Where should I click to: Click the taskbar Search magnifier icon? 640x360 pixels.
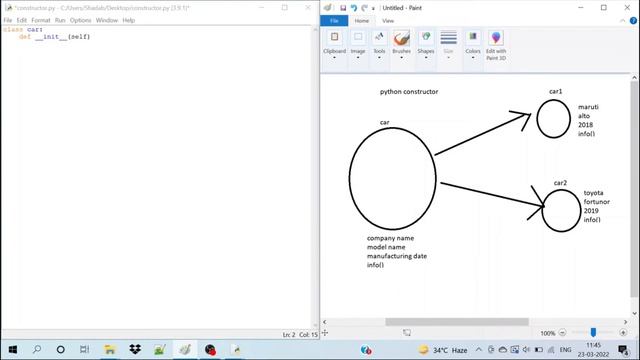[37, 349]
